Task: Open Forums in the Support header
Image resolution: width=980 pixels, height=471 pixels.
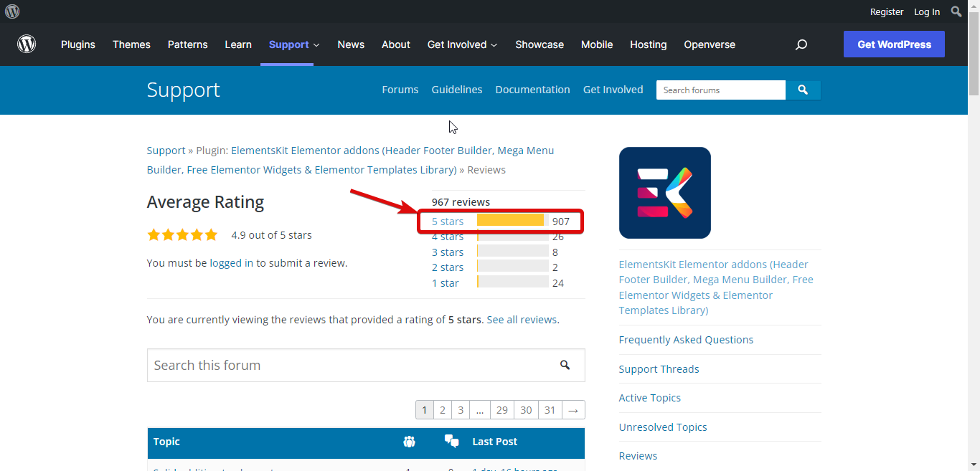Action: pos(400,90)
